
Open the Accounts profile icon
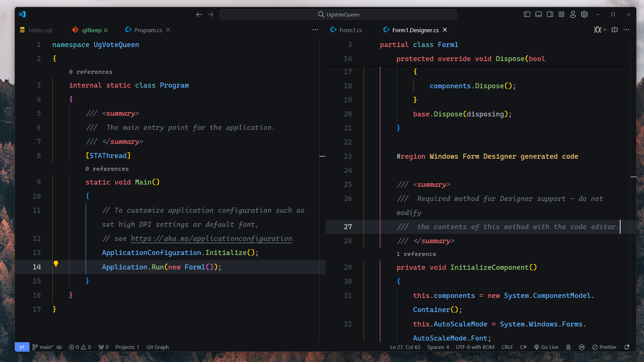(x=573, y=14)
